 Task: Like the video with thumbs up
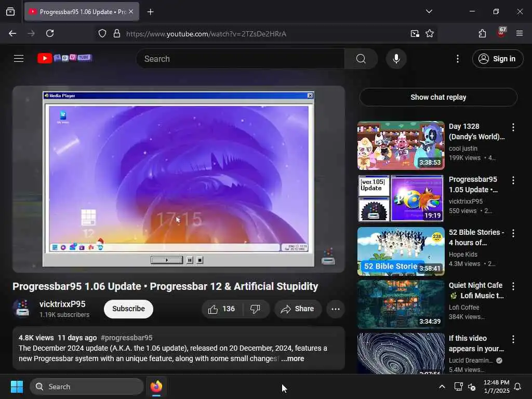pyautogui.click(x=221, y=309)
